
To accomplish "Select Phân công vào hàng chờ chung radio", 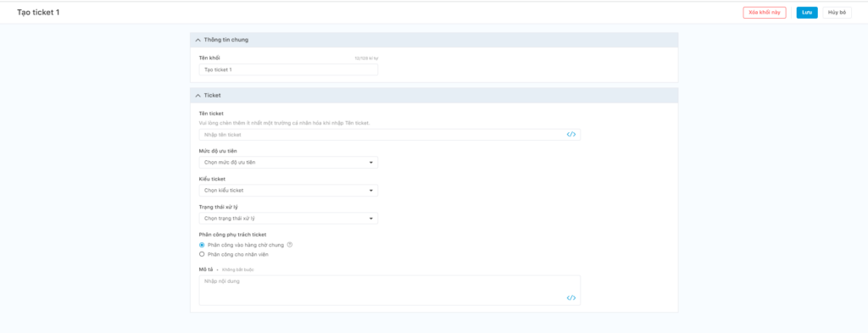I will [x=202, y=245].
